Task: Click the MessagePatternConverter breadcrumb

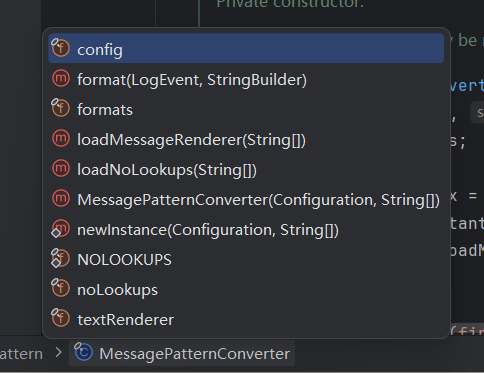Action: [x=182, y=353]
